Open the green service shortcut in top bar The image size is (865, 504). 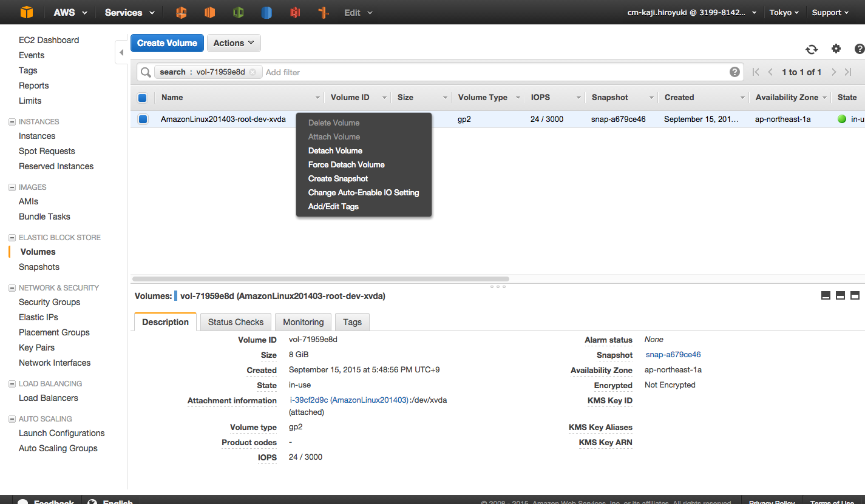[x=238, y=12]
